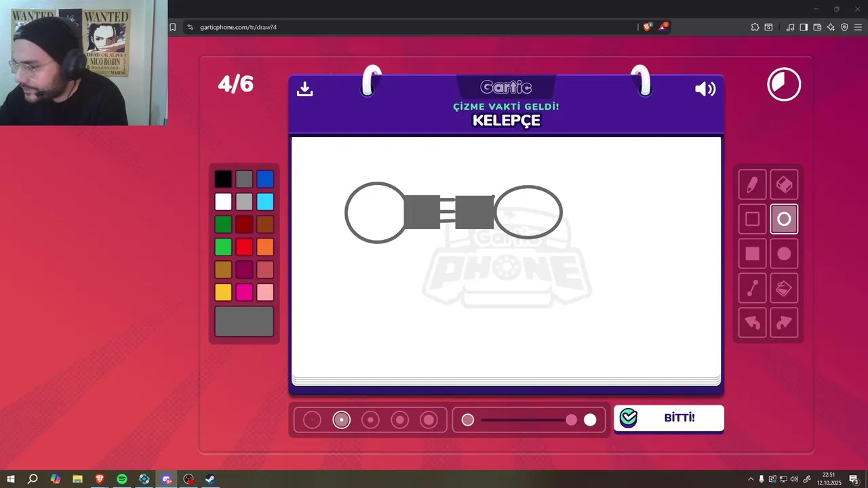Click the KELEPÇE prompt word

(x=507, y=121)
